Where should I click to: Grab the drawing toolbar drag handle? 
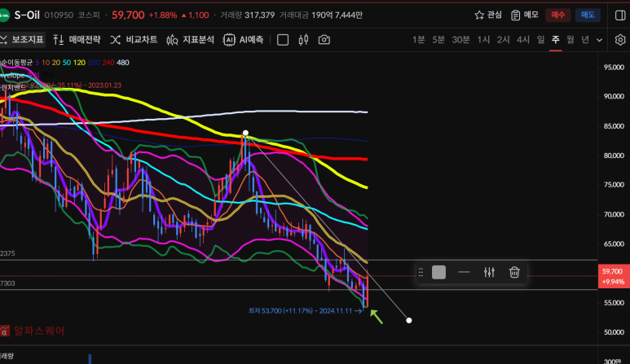pyautogui.click(x=421, y=272)
